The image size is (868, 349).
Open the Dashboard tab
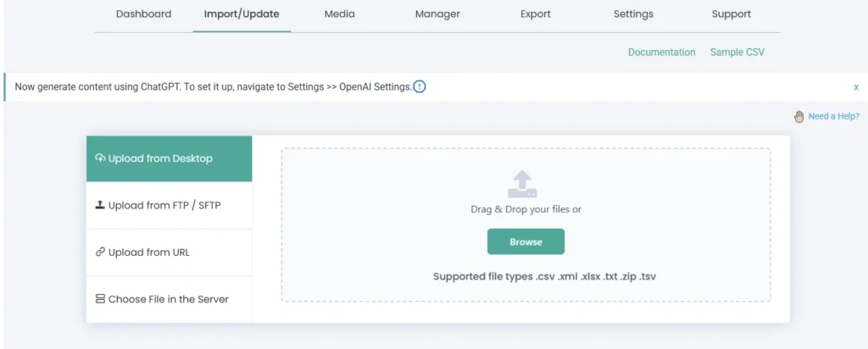(143, 14)
